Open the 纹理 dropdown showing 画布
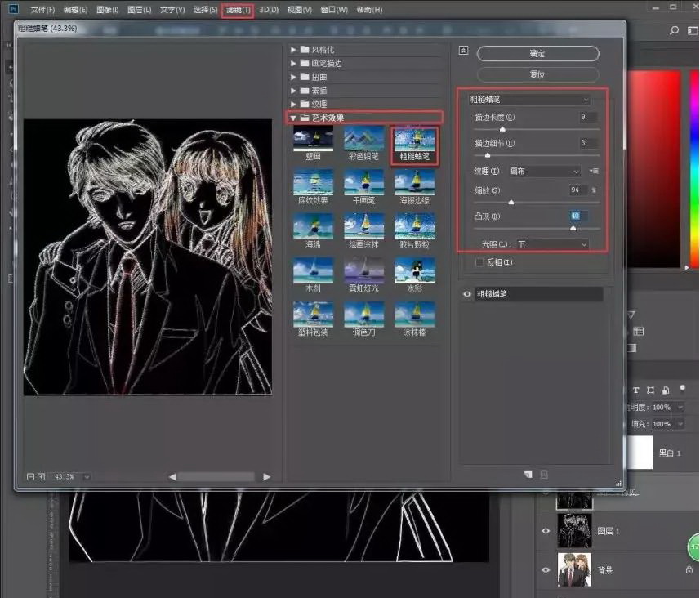The width and height of the screenshot is (700, 598). click(544, 172)
